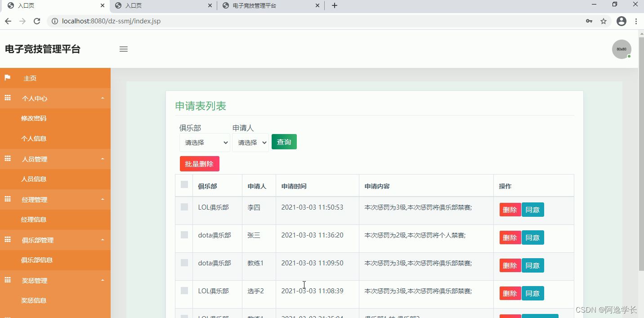Close the second 入口页 browser tab
This screenshot has width=644, height=318.
point(210,5)
